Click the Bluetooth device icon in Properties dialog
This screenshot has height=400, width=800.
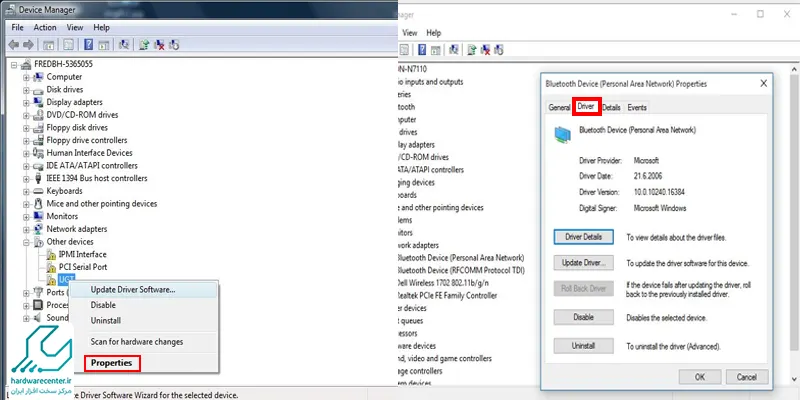[x=563, y=135]
